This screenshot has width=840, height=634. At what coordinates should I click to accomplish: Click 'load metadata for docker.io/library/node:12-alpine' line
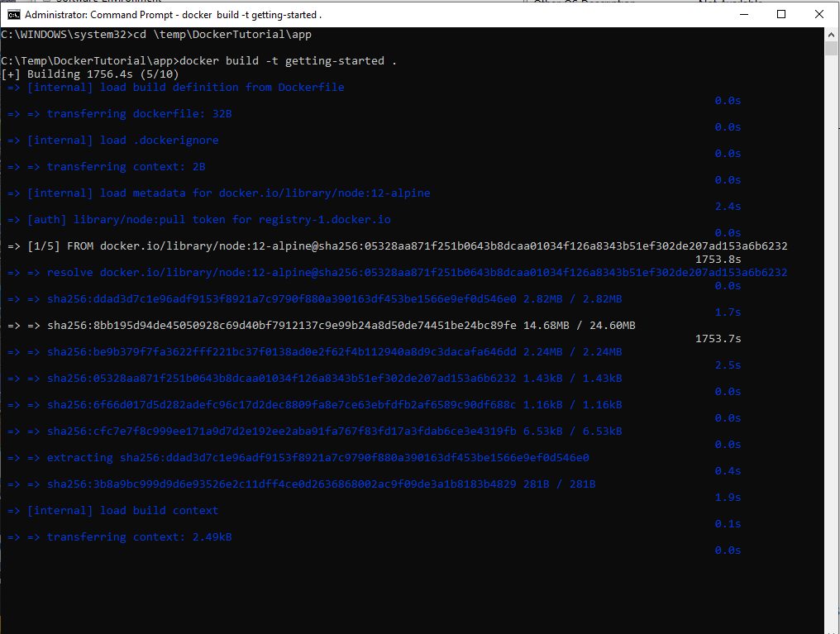pyautogui.click(x=218, y=193)
